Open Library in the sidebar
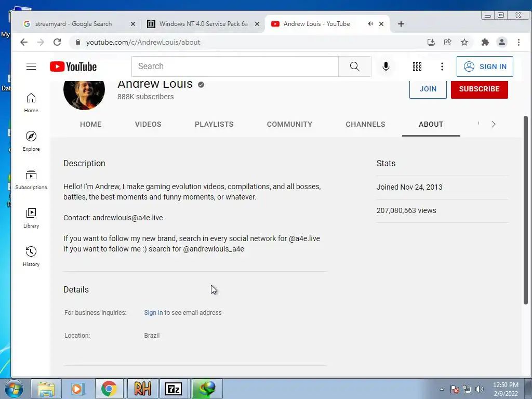The image size is (532, 399). pyautogui.click(x=31, y=218)
